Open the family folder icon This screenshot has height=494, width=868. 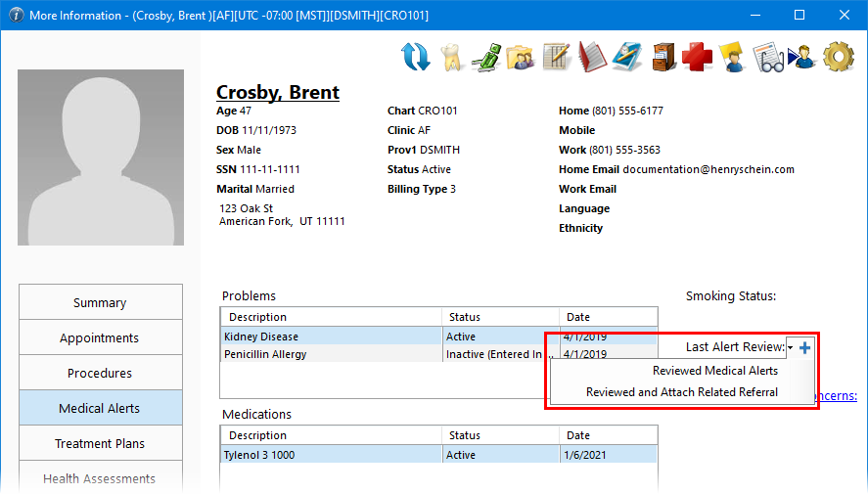click(520, 57)
